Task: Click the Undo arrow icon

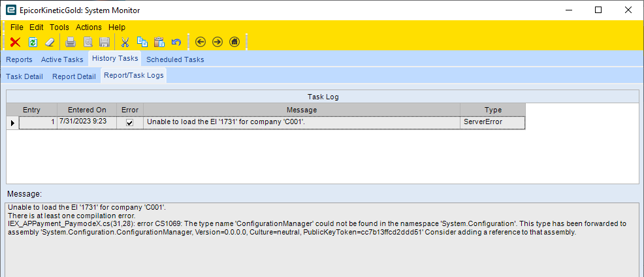Action: tap(176, 42)
